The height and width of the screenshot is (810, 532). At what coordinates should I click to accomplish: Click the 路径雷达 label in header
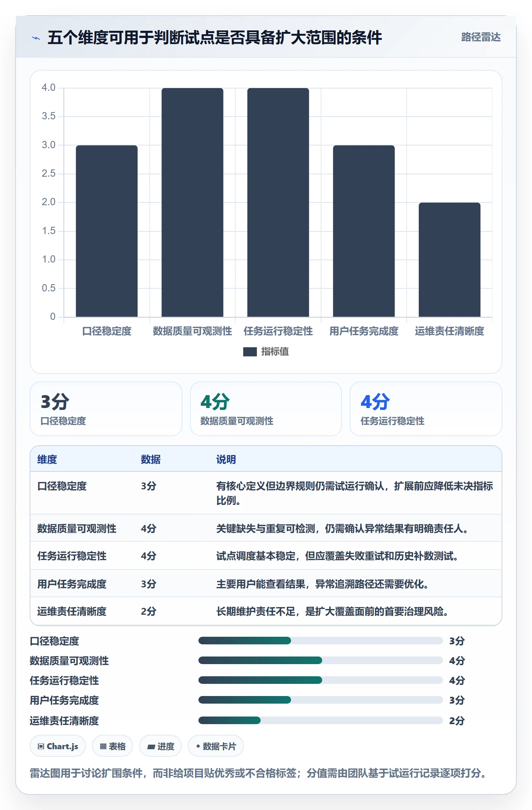point(481,37)
